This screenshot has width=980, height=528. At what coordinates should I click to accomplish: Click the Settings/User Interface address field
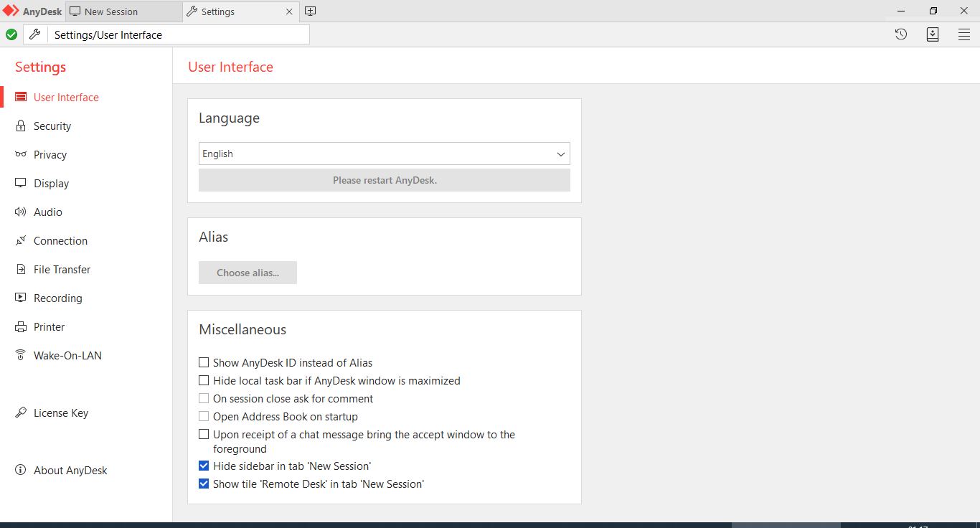click(179, 34)
